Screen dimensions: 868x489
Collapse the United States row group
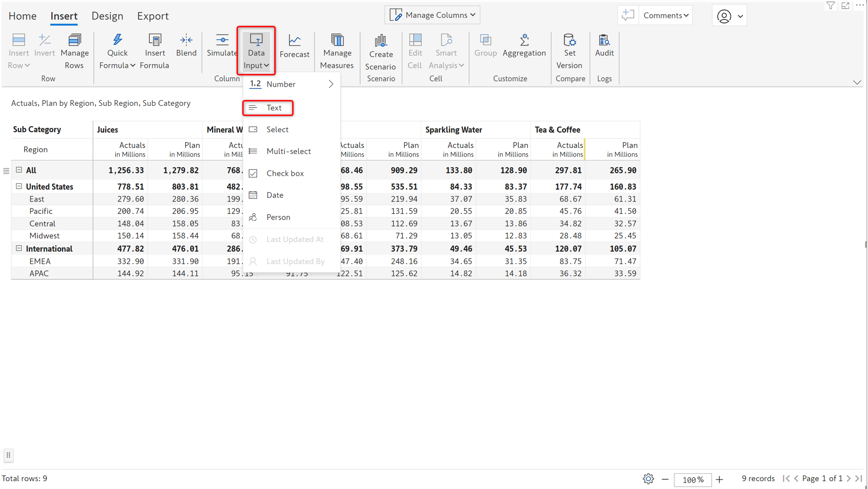coord(19,186)
